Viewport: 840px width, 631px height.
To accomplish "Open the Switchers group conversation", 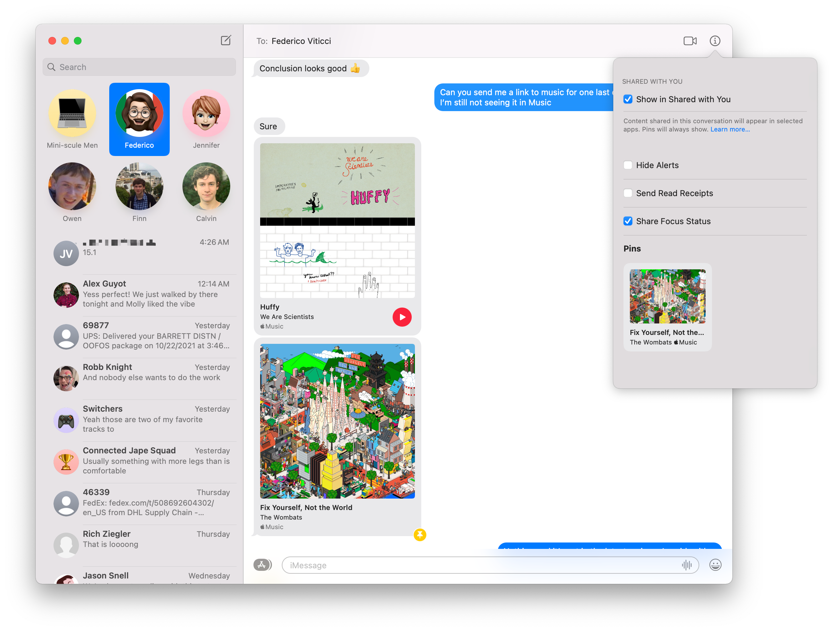I will point(144,419).
